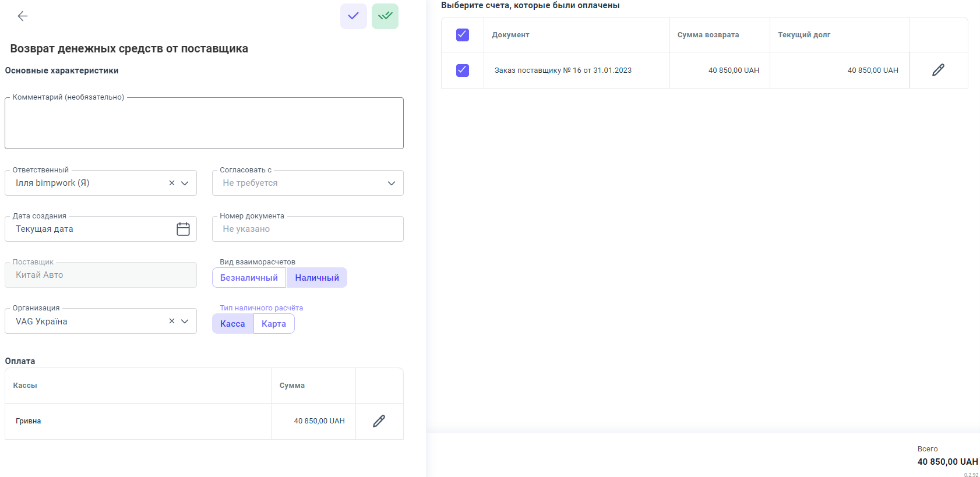This screenshot has width=980, height=477.
Task: Open the Согласовать с dropdown
Action: coord(392,183)
